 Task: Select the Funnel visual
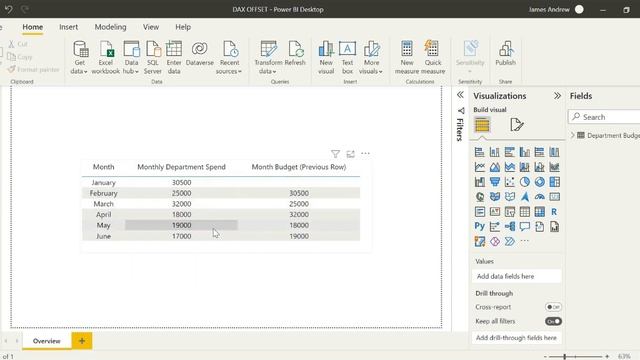495,182
